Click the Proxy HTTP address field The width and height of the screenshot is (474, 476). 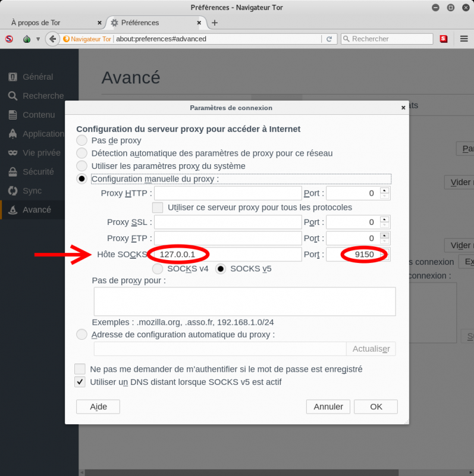point(228,193)
